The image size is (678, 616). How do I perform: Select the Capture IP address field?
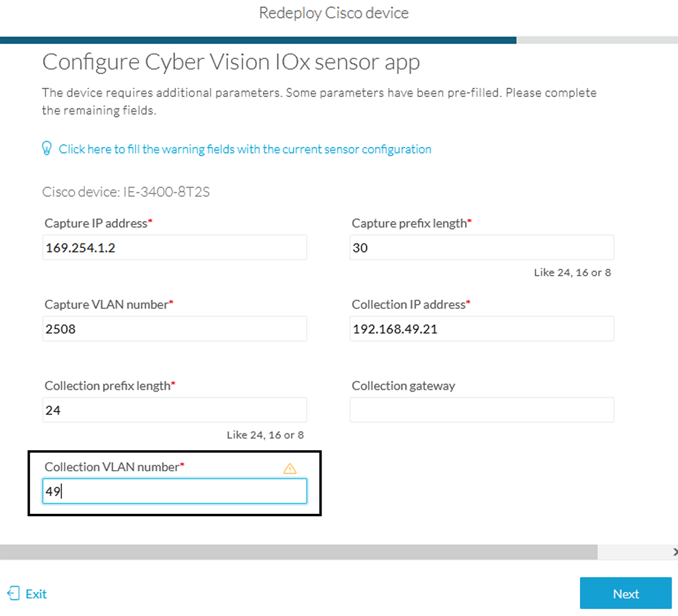174,247
